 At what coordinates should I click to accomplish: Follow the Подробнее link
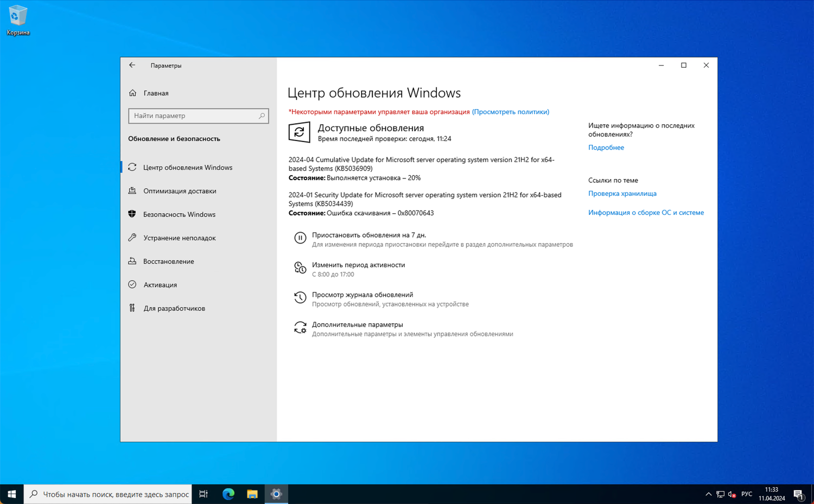pyautogui.click(x=606, y=148)
